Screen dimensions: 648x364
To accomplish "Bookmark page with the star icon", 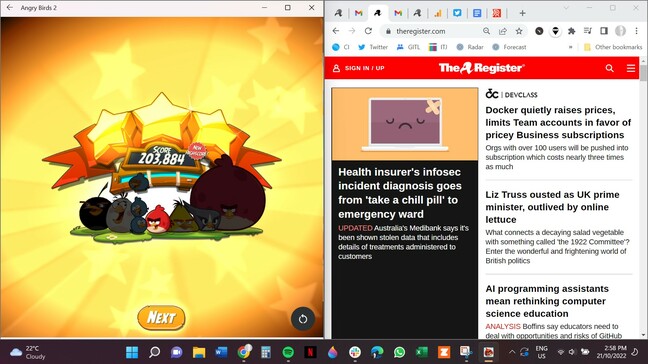I will click(x=519, y=31).
